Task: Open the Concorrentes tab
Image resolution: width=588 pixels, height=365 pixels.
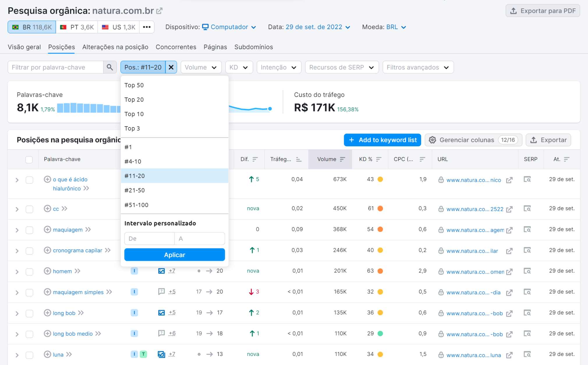Action: click(x=176, y=47)
